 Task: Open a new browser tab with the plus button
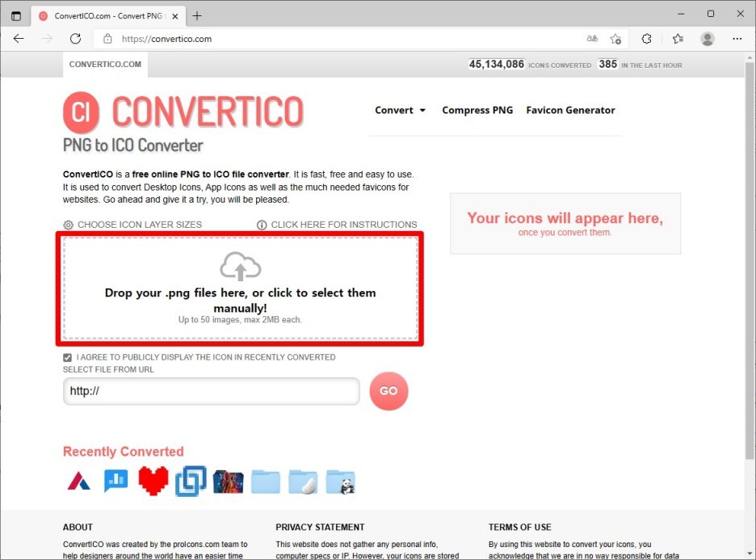[x=197, y=16]
